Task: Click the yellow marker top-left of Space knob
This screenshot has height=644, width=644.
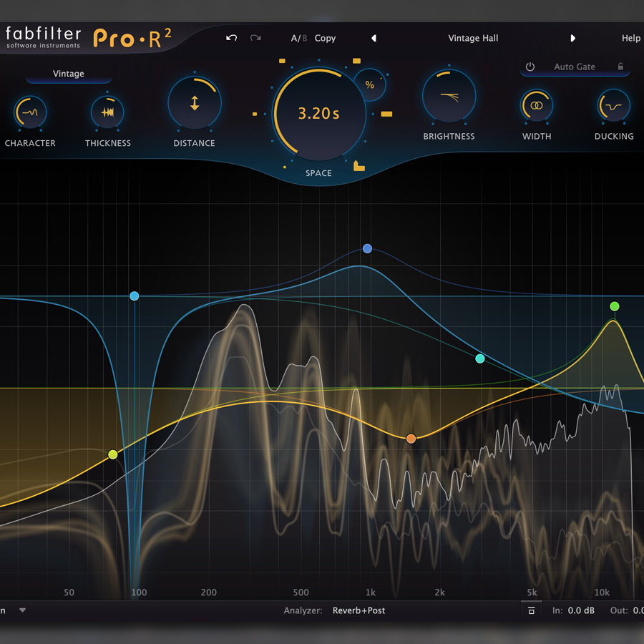Action: coord(282,61)
